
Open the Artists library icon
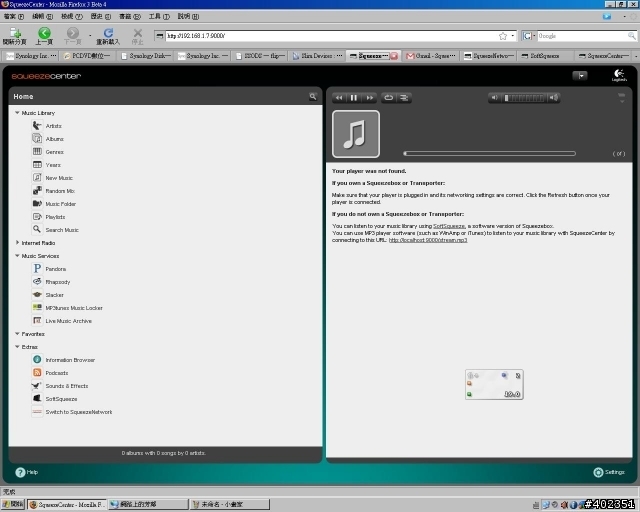[x=37, y=126]
